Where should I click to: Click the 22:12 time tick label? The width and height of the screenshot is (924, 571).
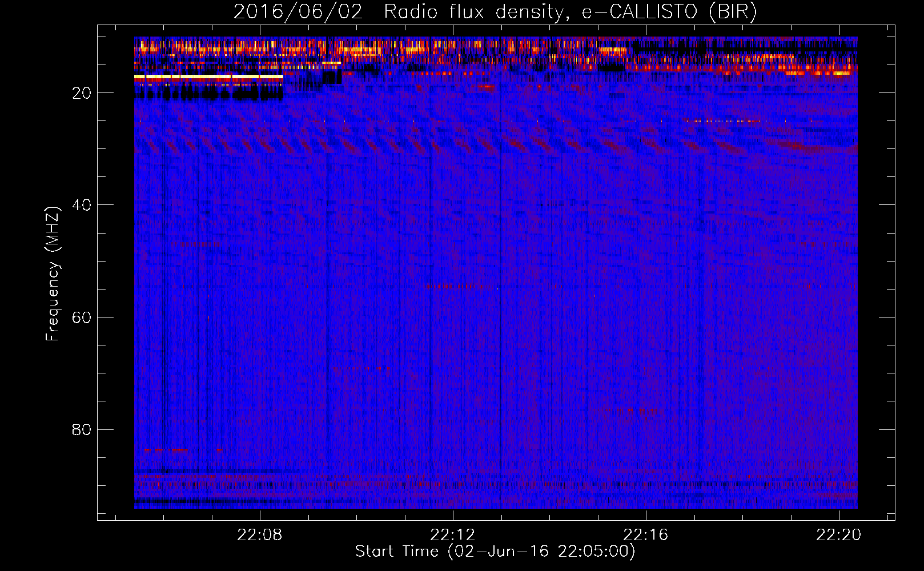tap(453, 535)
